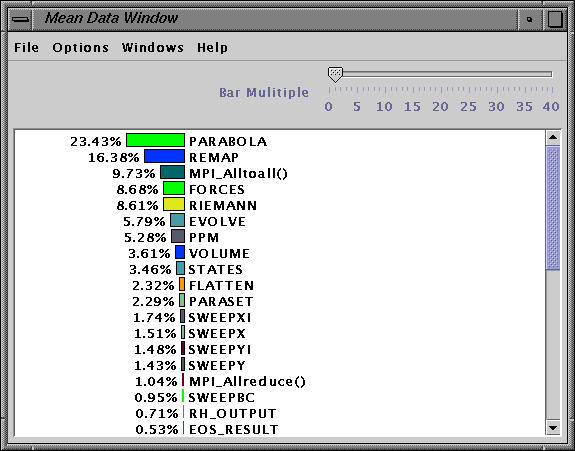Open the Help menu
The width and height of the screenshot is (575, 451).
pyautogui.click(x=212, y=48)
